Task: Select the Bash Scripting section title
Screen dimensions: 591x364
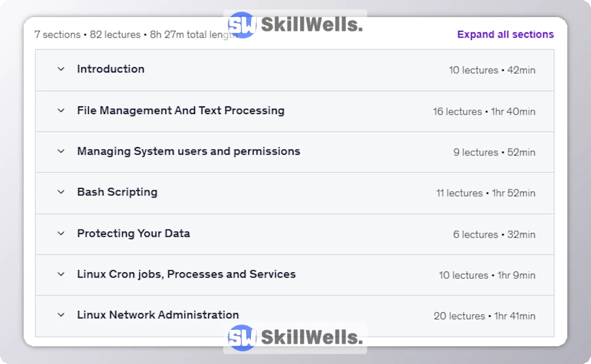Action: (x=117, y=192)
